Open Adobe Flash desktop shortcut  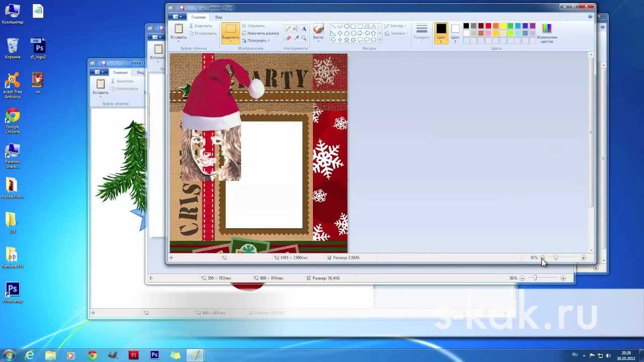click(x=13, y=189)
